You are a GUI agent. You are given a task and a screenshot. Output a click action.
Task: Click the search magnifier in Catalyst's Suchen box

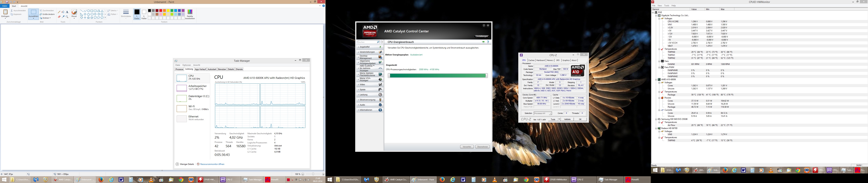378,42
